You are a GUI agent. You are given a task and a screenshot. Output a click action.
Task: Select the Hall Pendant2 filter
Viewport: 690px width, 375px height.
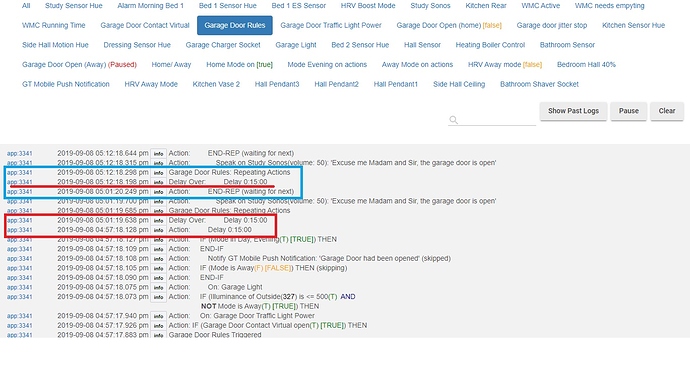[336, 84]
